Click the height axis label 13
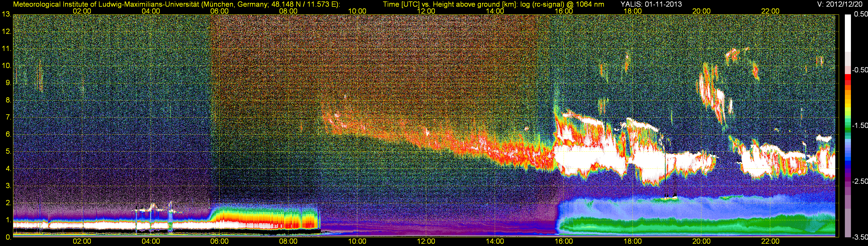This screenshot has height=246, width=868. click(x=6, y=14)
